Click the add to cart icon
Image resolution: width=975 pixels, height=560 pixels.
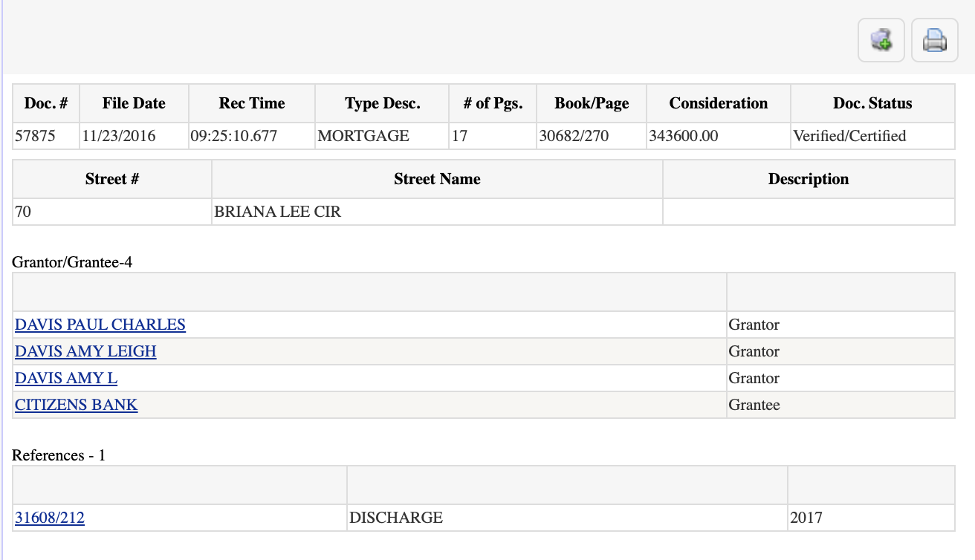pyautogui.click(x=881, y=40)
